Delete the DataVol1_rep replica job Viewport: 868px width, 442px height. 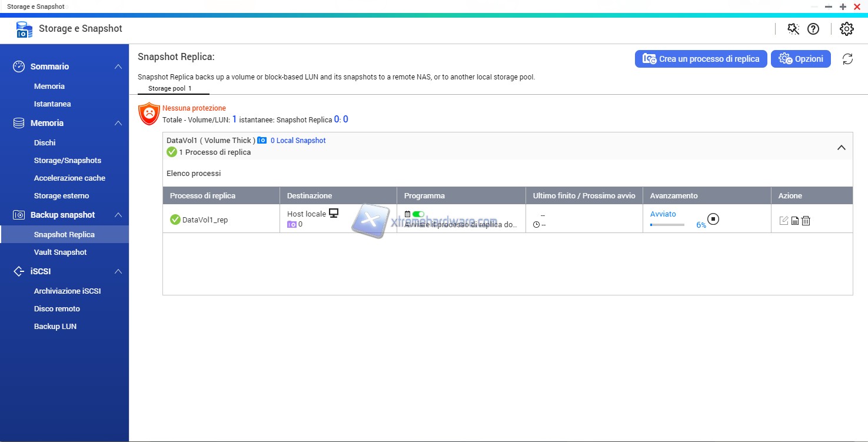806,221
